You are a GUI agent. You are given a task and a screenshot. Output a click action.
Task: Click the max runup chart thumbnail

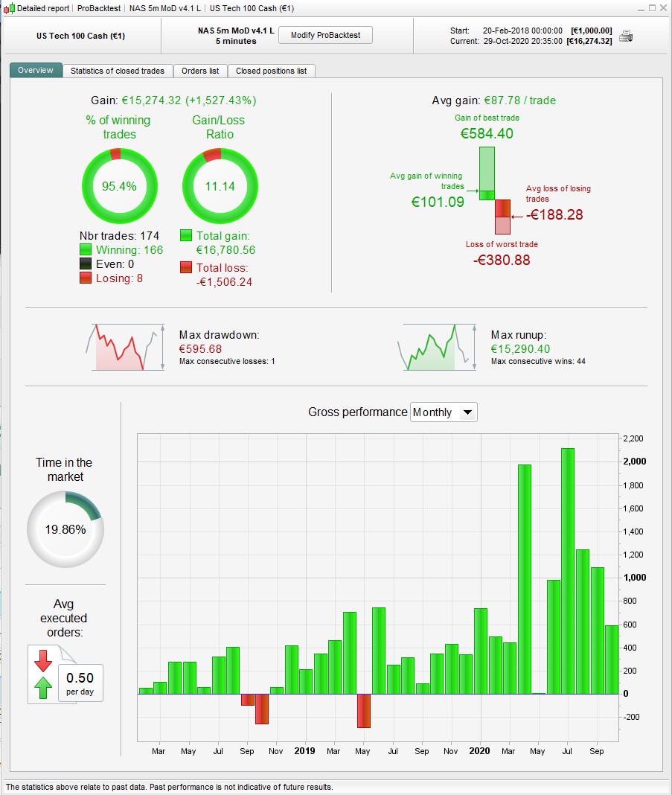[x=437, y=348]
